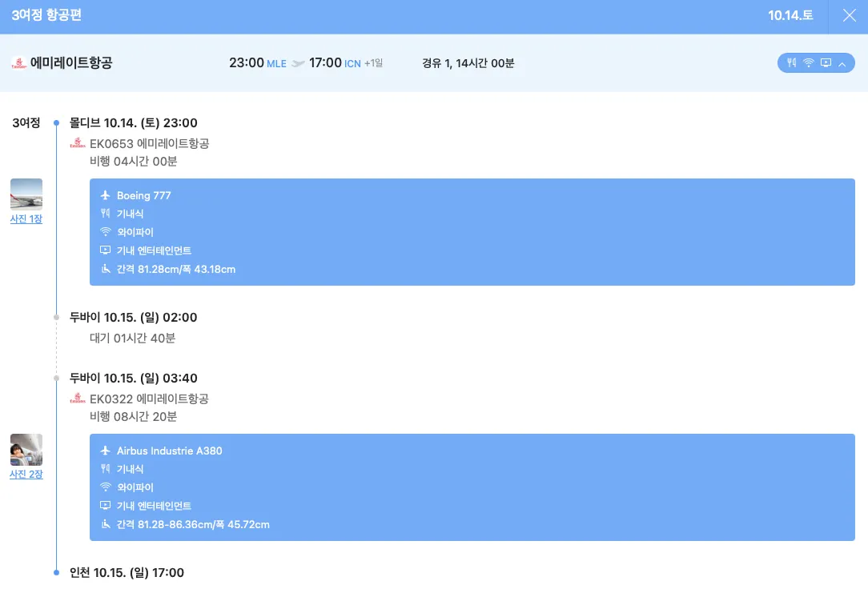The image size is (868, 597).
Task: Click the wifi icon in the amenities pill
Action: 809,63
